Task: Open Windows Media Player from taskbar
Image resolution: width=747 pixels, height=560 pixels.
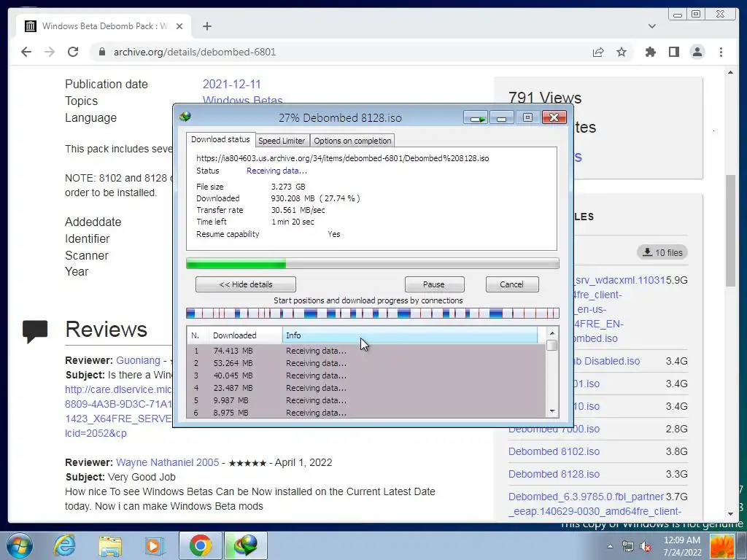Action: 154,545
